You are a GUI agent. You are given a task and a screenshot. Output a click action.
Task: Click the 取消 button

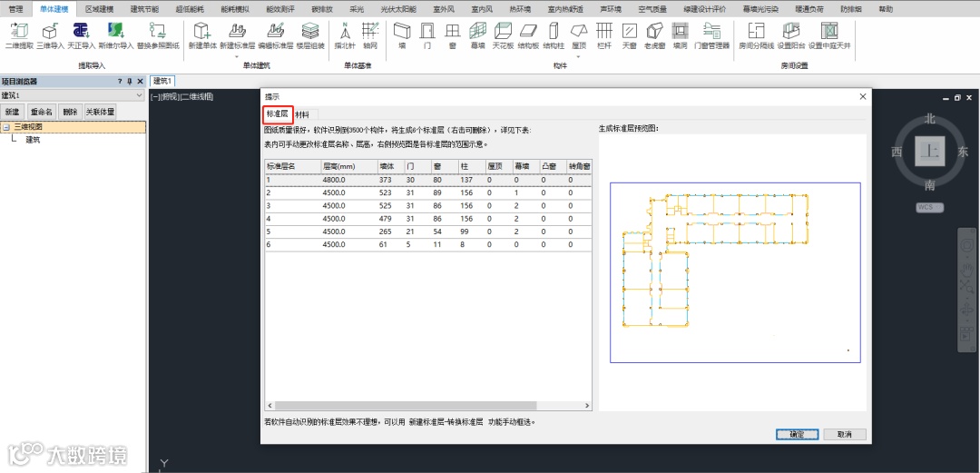click(x=845, y=434)
